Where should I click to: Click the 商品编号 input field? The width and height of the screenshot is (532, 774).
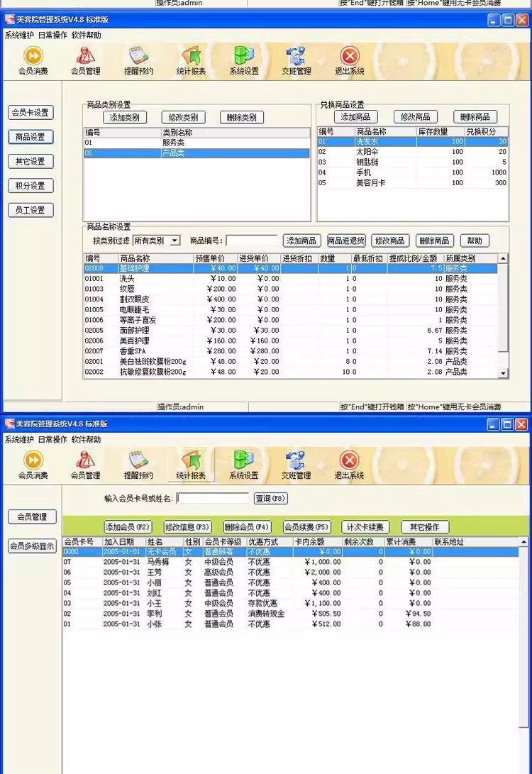pos(252,241)
